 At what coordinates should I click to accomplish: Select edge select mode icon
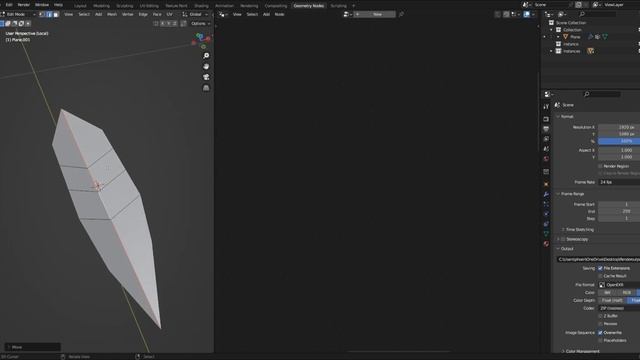pos(49,14)
